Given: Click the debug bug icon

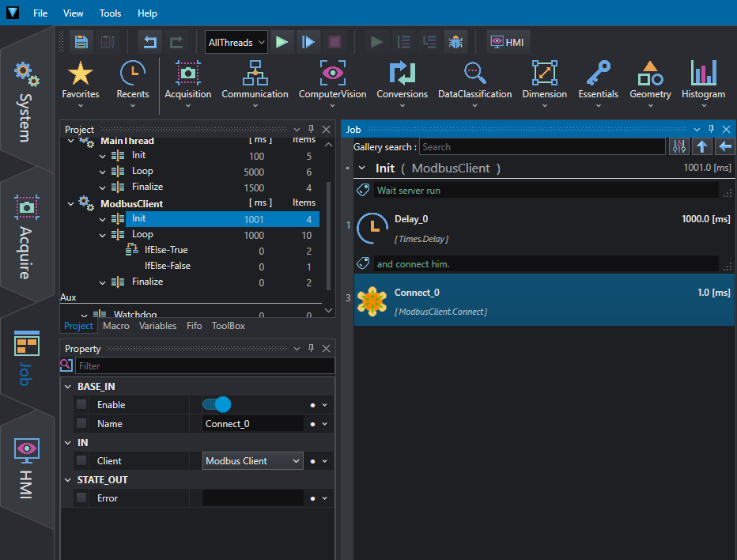Looking at the screenshot, I should pyautogui.click(x=455, y=43).
